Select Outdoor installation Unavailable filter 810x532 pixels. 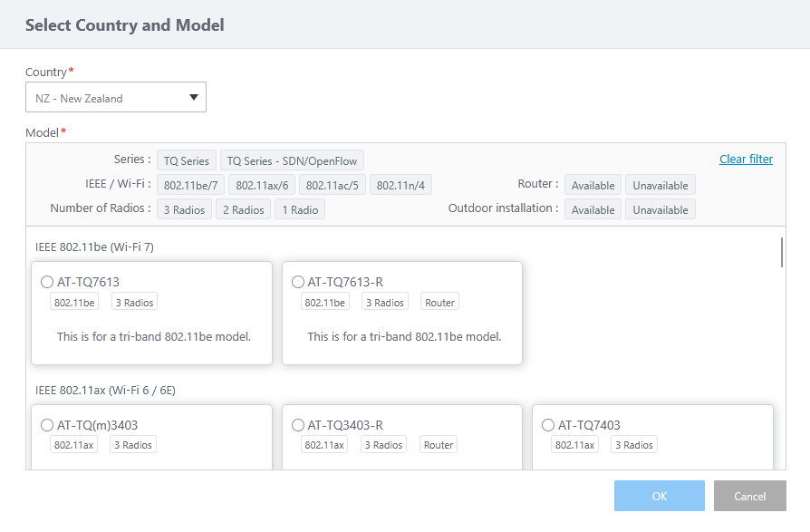[x=661, y=209]
